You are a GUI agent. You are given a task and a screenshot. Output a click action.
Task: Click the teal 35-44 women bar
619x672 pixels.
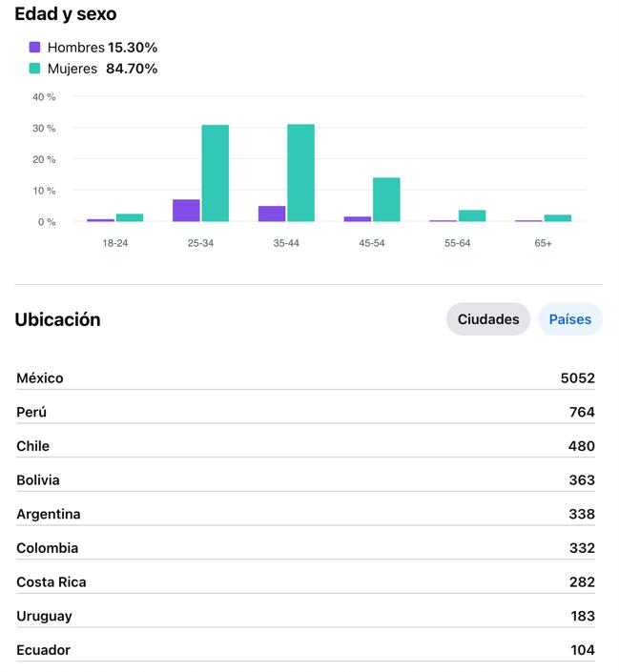coord(300,173)
